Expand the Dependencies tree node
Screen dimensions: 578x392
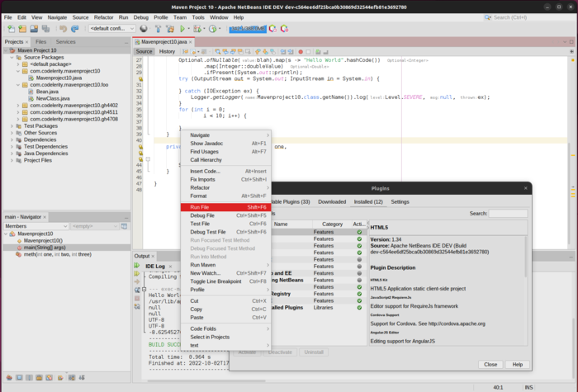coord(12,139)
